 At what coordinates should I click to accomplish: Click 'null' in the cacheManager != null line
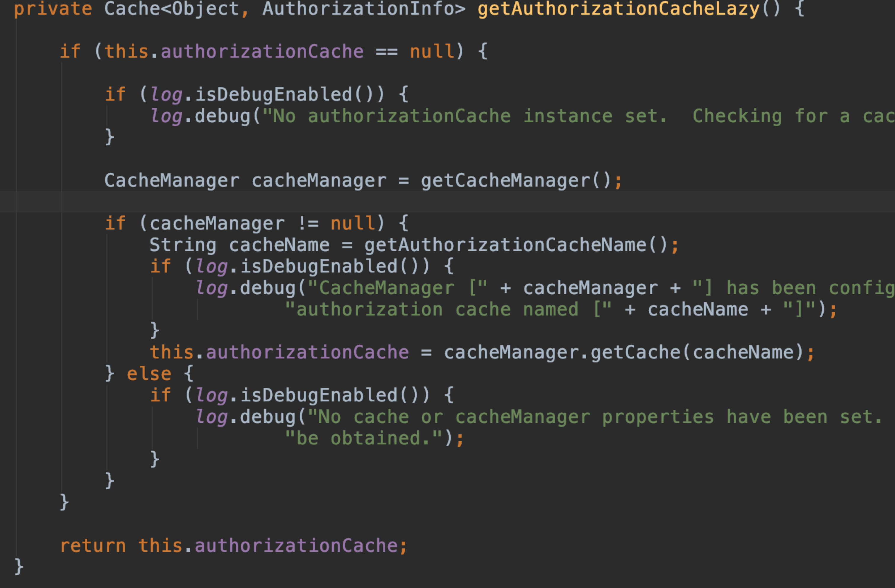[353, 223]
